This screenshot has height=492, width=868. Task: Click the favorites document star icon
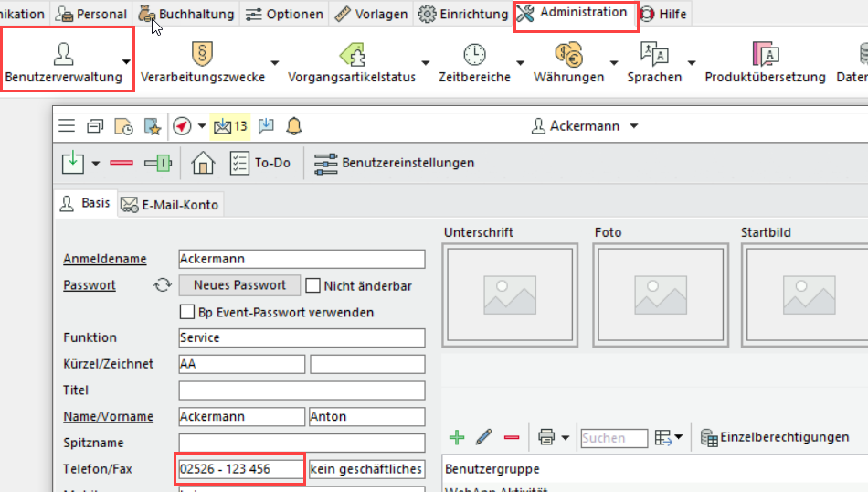coord(152,126)
